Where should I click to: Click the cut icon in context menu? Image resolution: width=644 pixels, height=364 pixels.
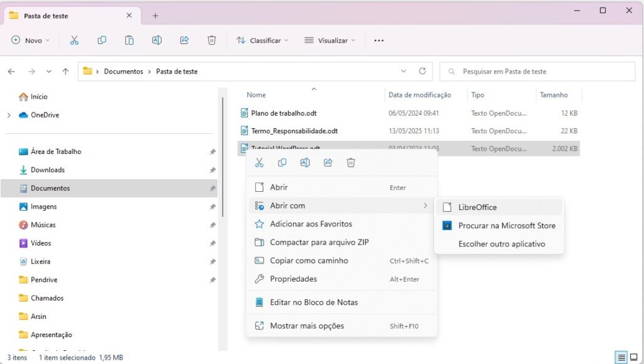(x=259, y=163)
